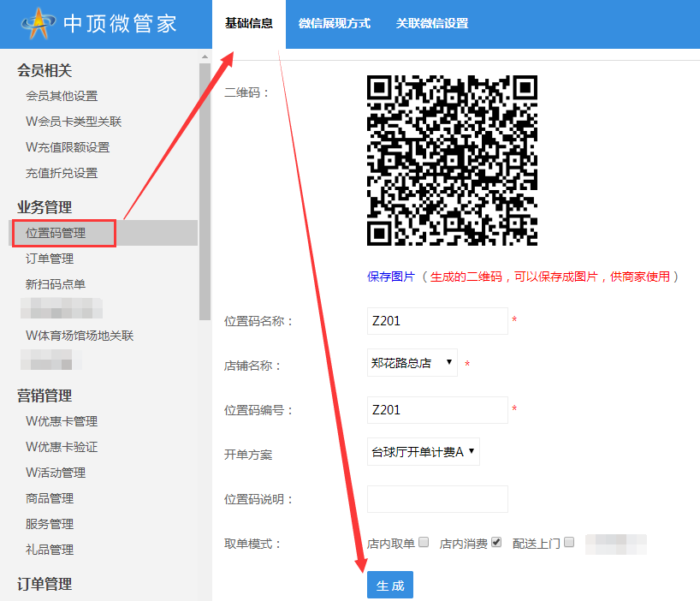Open the 店铺名称 dropdown 郑花路总店
The image size is (700, 601).
(412, 362)
